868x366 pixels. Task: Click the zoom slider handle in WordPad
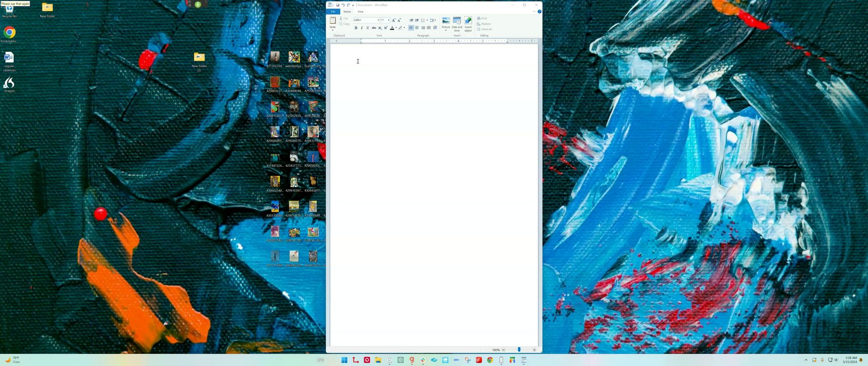519,350
